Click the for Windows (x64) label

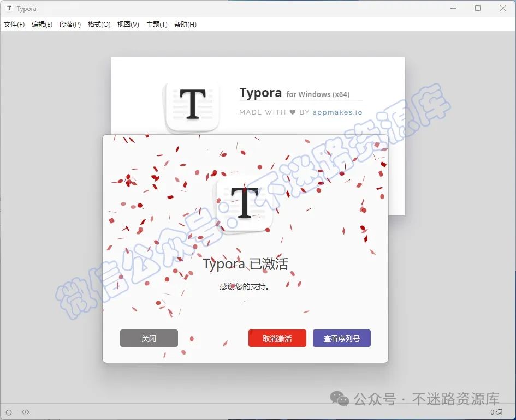(x=318, y=94)
